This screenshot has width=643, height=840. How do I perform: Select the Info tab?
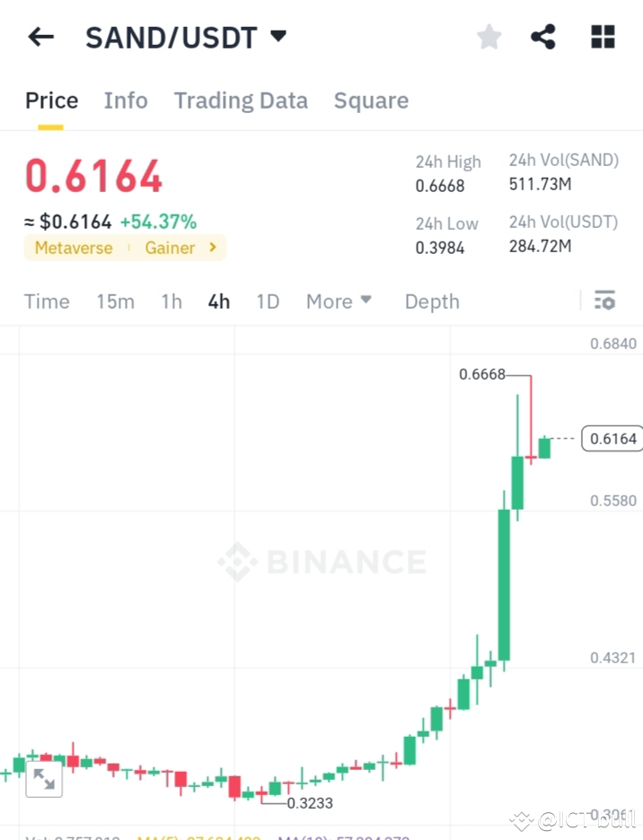(126, 101)
